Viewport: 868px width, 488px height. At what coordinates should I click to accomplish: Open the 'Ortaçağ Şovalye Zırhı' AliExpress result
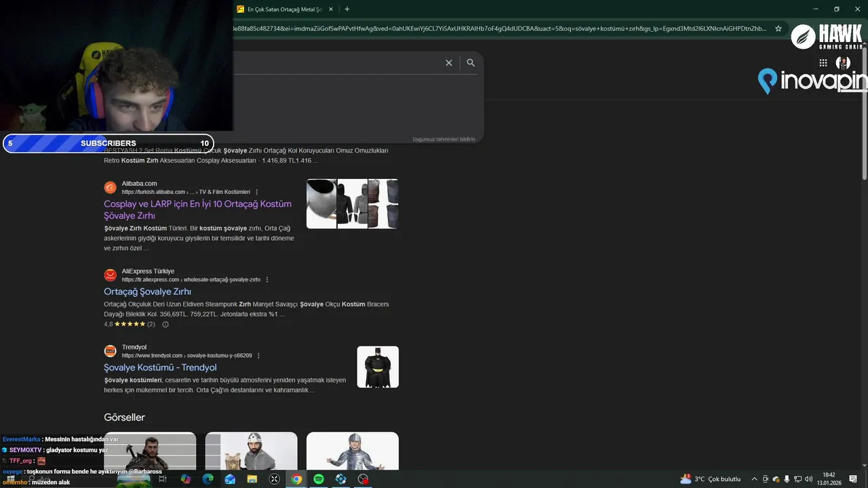147,291
